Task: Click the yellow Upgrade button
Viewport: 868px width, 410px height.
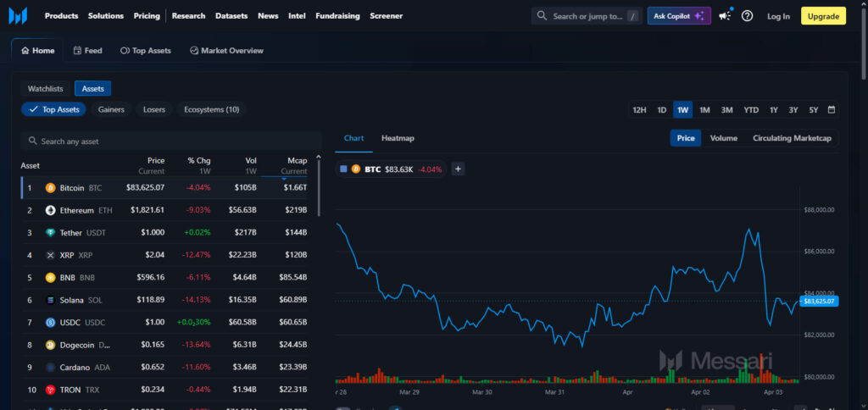Action: [823, 15]
